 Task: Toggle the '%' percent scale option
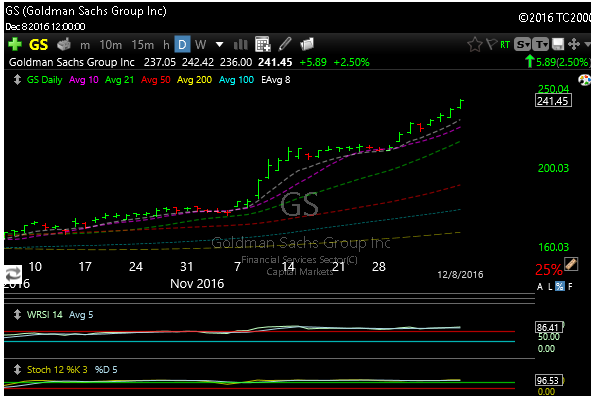(560, 286)
